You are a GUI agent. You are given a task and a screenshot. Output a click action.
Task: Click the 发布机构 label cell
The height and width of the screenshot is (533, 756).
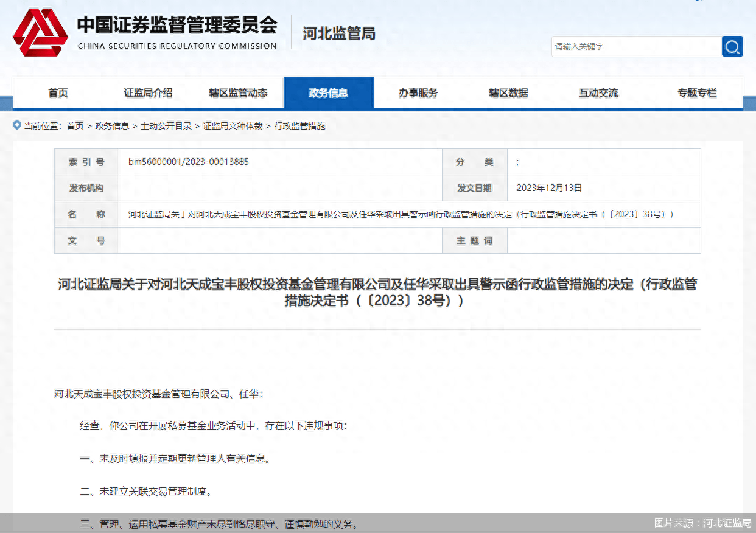[x=86, y=188]
